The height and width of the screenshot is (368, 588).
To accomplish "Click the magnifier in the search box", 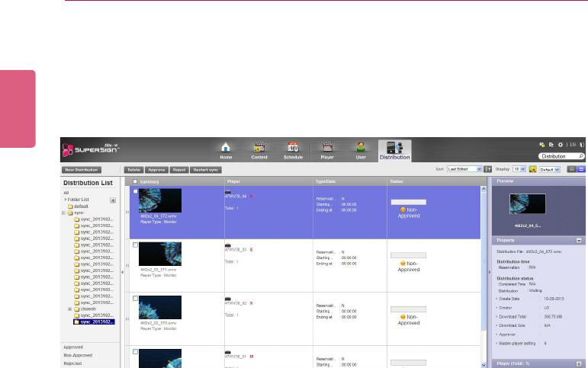I will pos(581,156).
